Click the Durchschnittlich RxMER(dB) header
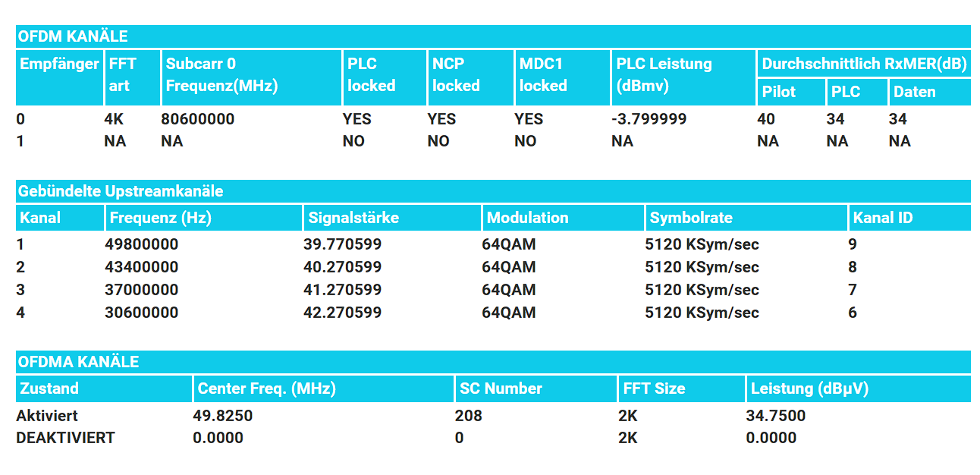980x475 pixels. (x=864, y=64)
